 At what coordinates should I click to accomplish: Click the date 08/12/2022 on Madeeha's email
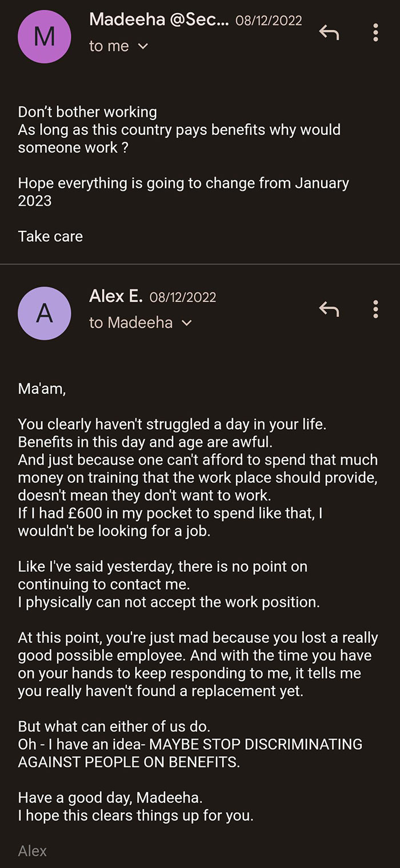pos(269,20)
